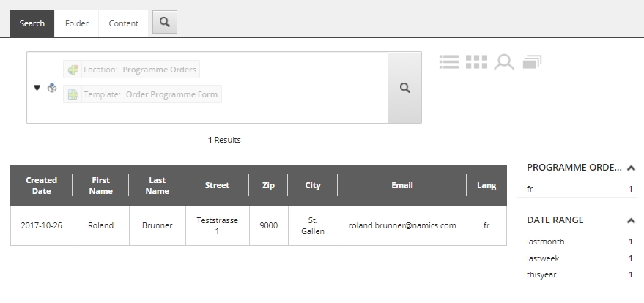Click the cube icon in search box
Screen dimensions: 644x303
[52, 88]
